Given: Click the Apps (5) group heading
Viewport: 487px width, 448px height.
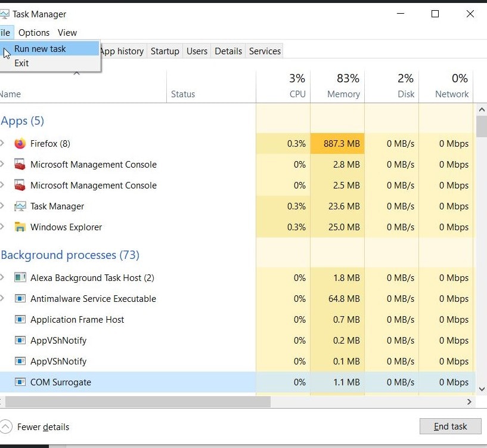Looking at the screenshot, I should [x=23, y=121].
